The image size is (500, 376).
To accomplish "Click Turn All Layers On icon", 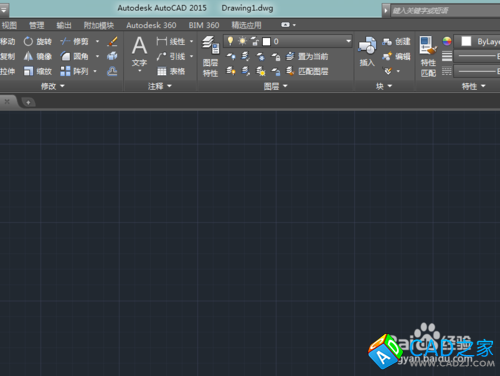I will click(x=231, y=71).
